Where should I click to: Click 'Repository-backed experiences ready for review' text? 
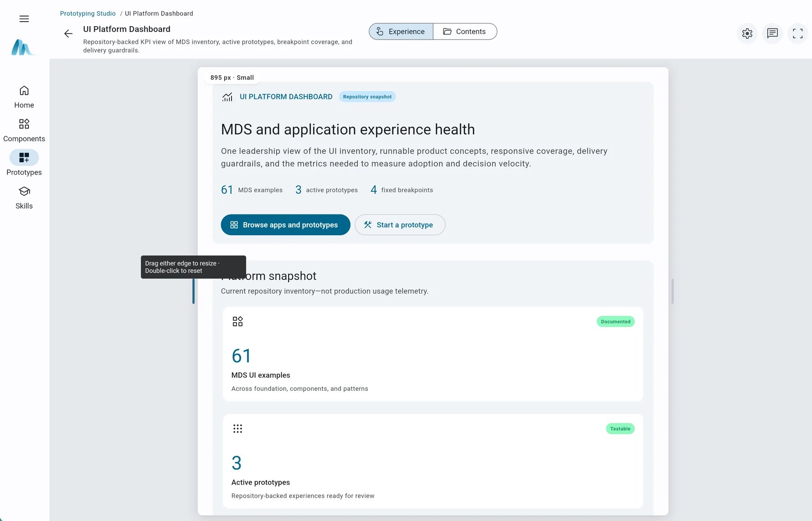click(x=303, y=496)
